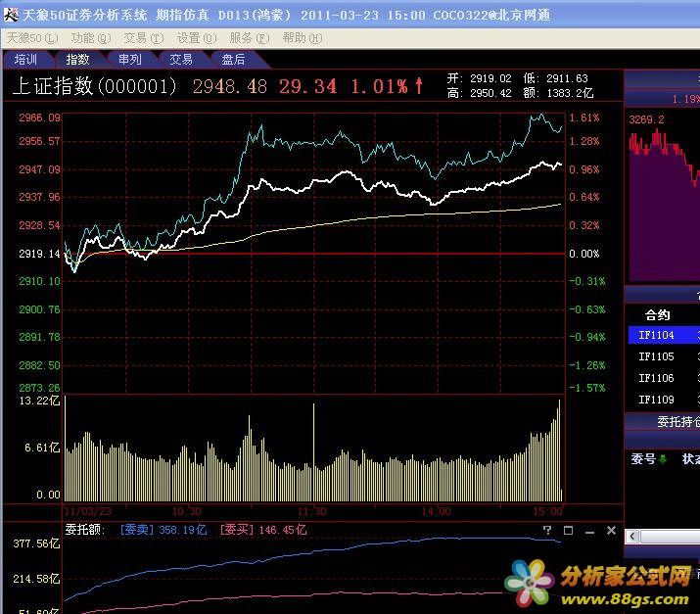This screenshot has width=700, height=614.
Task: Switch to the 盘后 tab
Action: pyautogui.click(x=233, y=60)
